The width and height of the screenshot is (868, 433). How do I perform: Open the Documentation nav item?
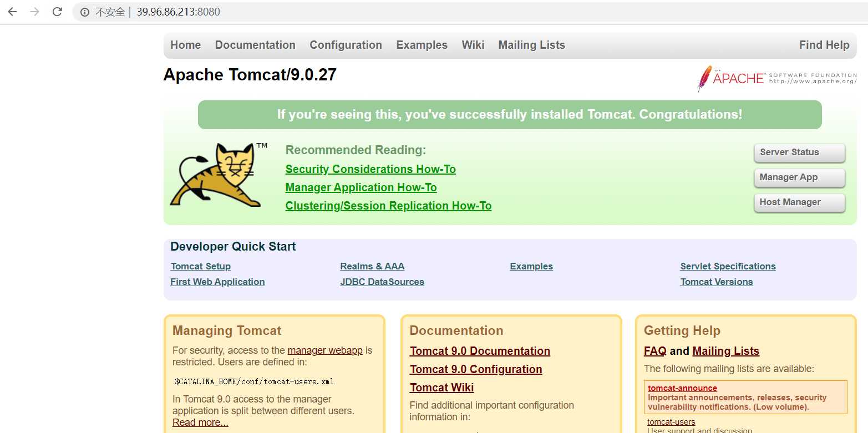pos(255,45)
